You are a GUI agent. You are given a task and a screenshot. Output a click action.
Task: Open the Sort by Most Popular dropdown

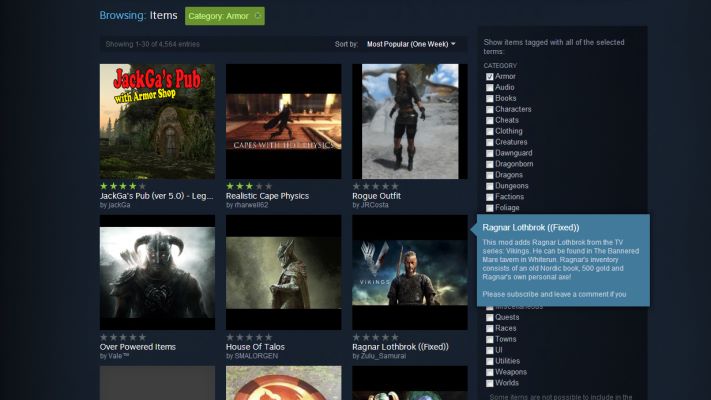411,44
